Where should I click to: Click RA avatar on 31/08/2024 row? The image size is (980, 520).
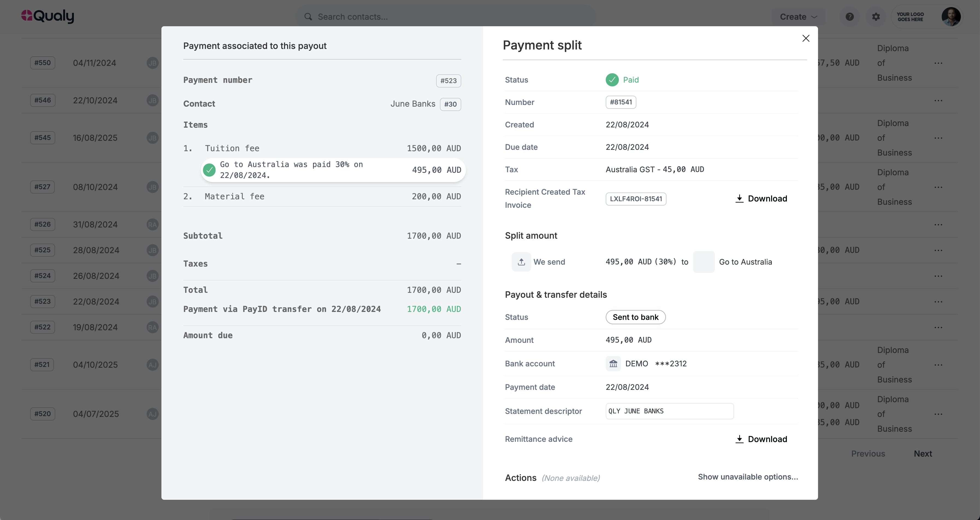pyautogui.click(x=153, y=225)
